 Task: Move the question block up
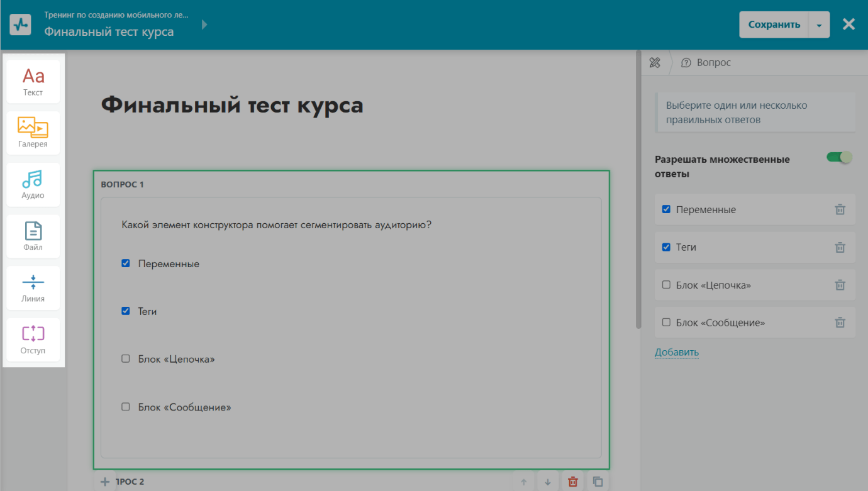tap(523, 482)
